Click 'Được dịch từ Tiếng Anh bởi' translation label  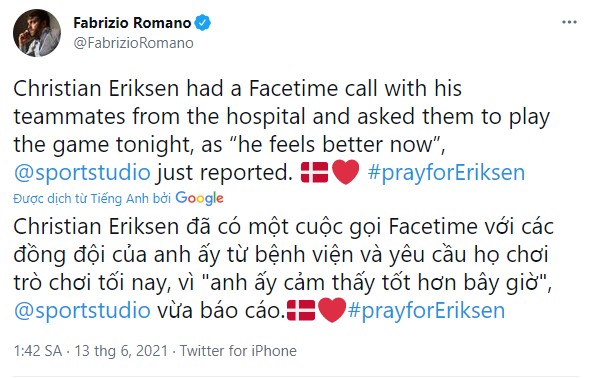point(92,199)
